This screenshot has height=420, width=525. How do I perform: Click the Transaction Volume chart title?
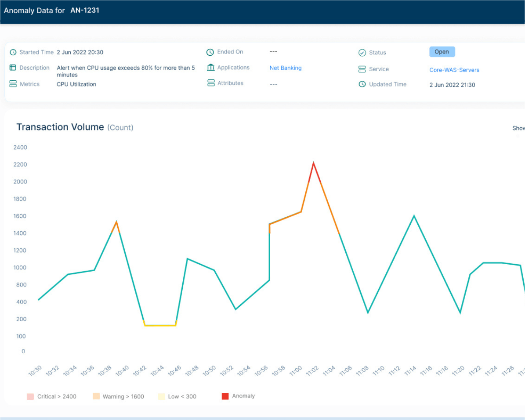[x=60, y=127]
